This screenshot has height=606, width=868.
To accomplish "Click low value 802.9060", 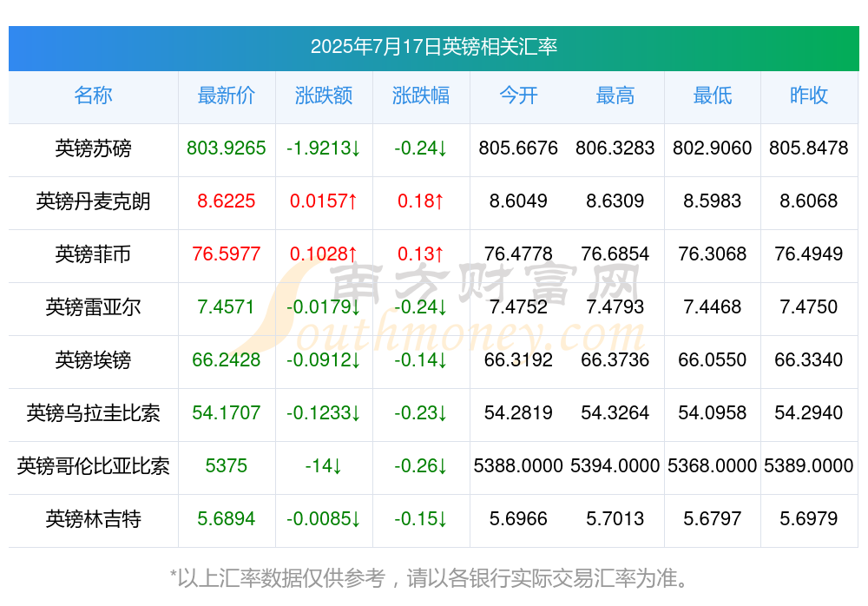I will point(713,148).
